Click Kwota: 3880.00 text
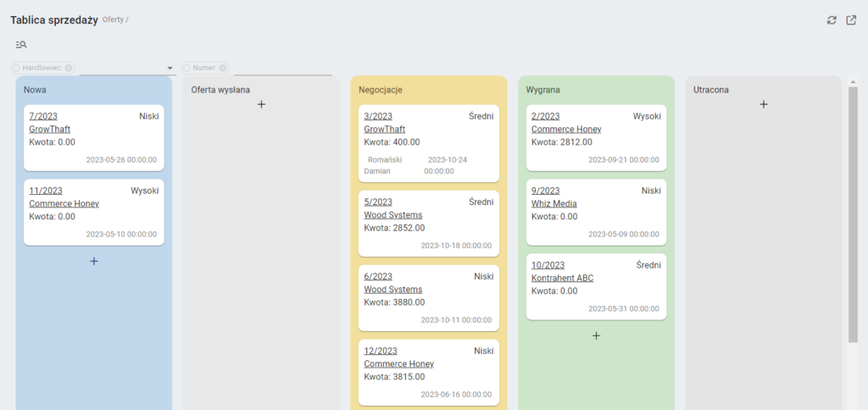This screenshot has width=868, height=410. click(x=394, y=302)
